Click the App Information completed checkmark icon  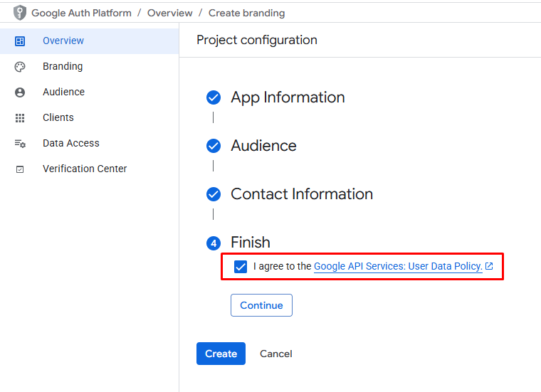pyautogui.click(x=214, y=97)
